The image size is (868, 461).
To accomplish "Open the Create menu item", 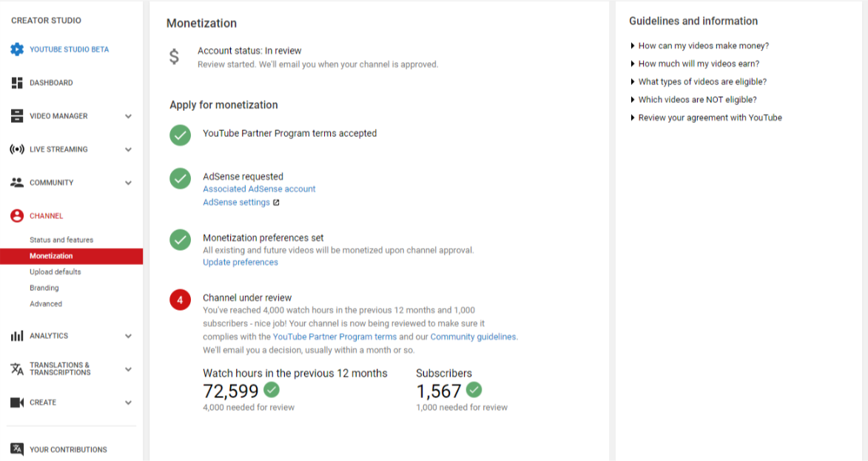I will click(x=43, y=403).
